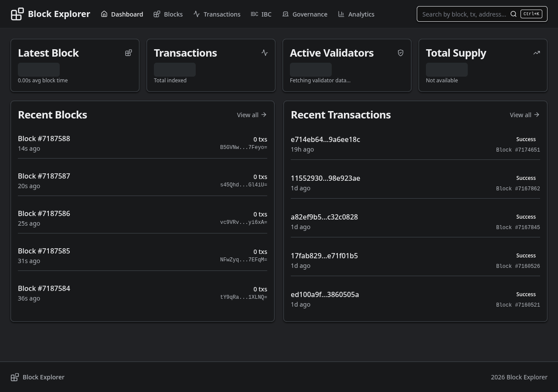Open transaction e714eb64...9a6ee18c
Image resolution: width=558 pixels, height=392 pixels.
(325, 139)
